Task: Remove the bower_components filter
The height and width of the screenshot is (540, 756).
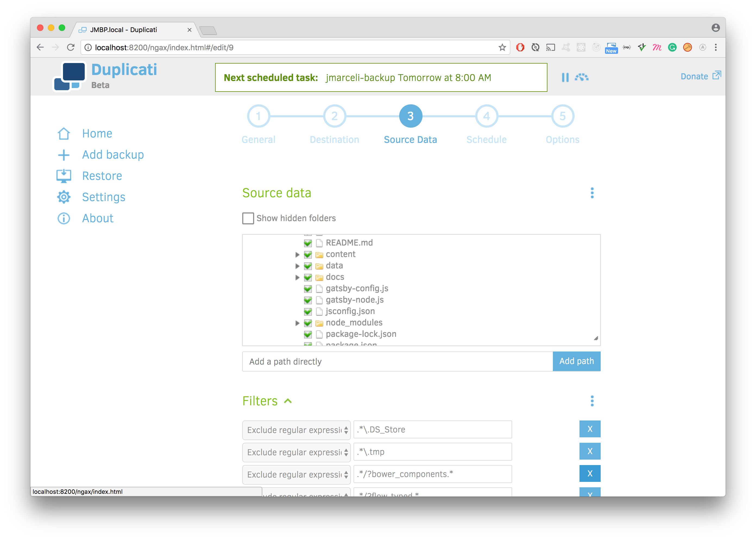Action: click(x=590, y=473)
